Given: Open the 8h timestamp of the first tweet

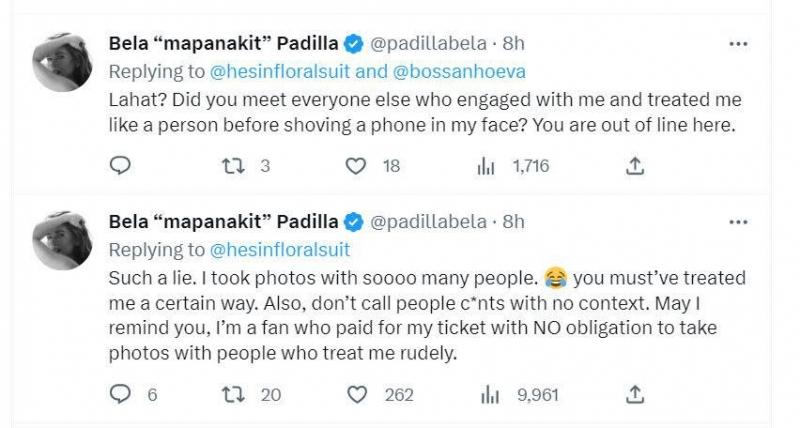Looking at the screenshot, I should [513, 45].
